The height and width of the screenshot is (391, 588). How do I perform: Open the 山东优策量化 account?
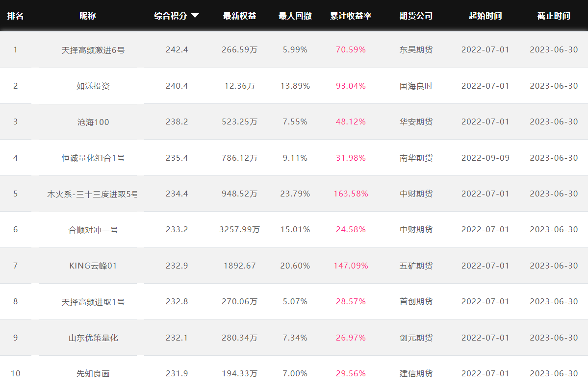point(93,338)
